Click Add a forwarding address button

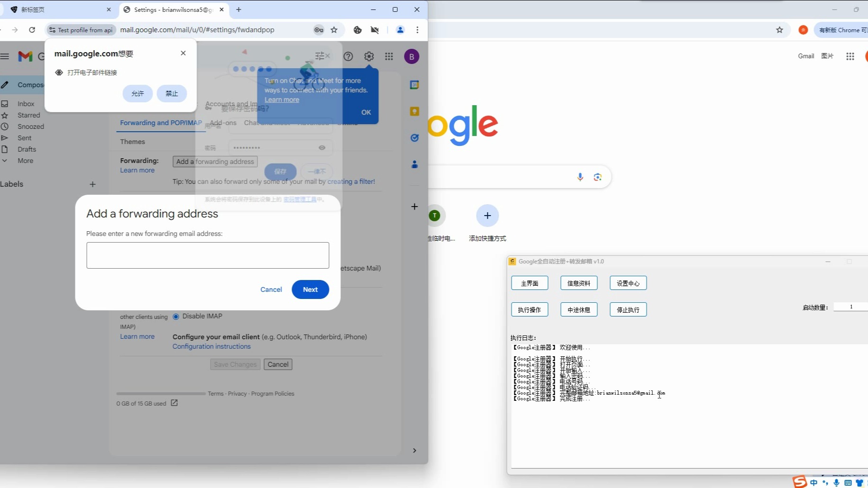pyautogui.click(x=215, y=162)
